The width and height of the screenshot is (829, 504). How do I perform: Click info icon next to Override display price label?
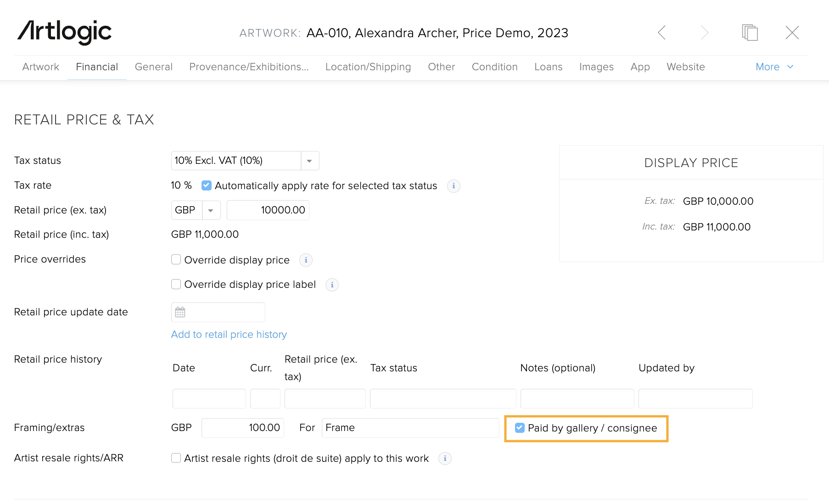coord(332,285)
